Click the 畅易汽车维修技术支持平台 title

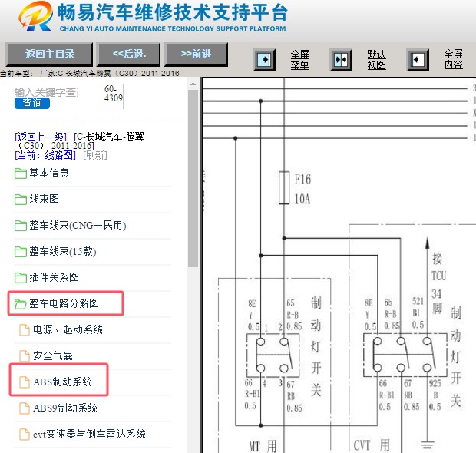[x=173, y=13]
